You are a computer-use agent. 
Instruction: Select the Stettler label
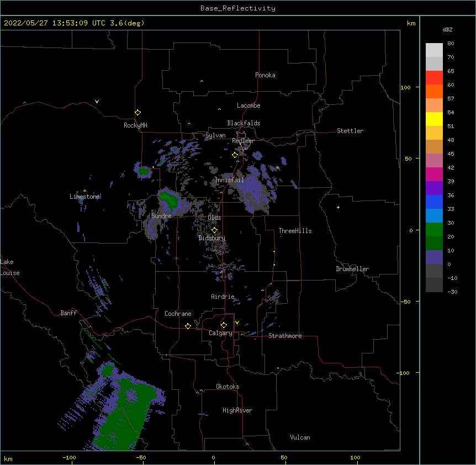(x=350, y=131)
